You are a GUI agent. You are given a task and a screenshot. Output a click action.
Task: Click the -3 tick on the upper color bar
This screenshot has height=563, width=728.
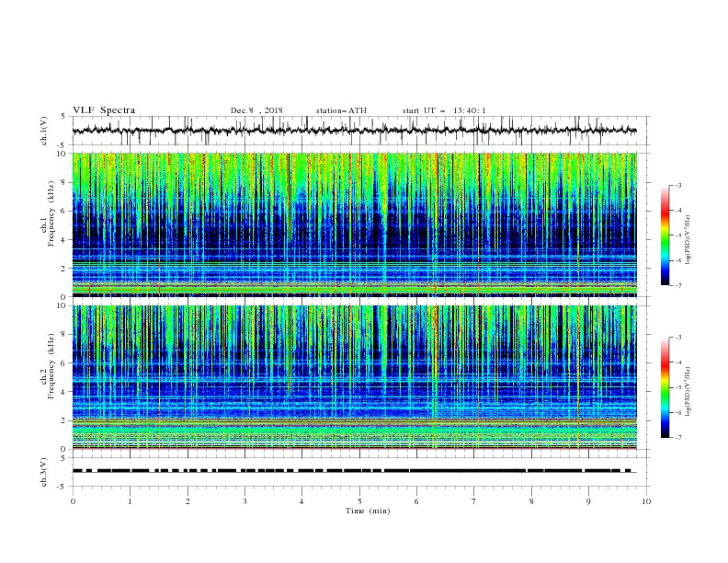(677, 185)
